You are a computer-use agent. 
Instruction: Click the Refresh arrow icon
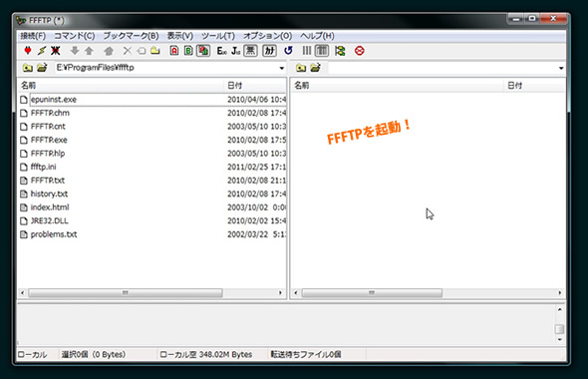click(x=288, y=50)
